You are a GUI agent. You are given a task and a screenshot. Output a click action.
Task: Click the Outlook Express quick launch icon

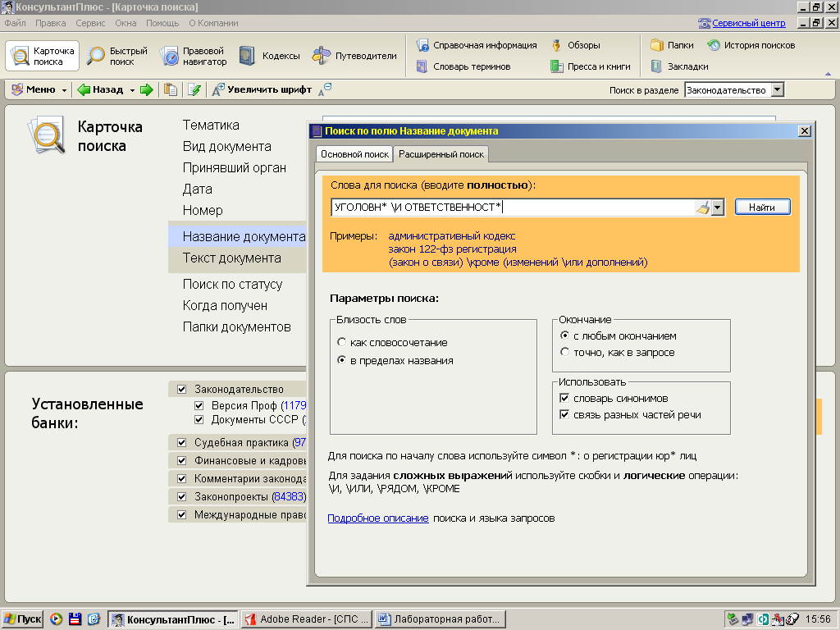[94, 619]
